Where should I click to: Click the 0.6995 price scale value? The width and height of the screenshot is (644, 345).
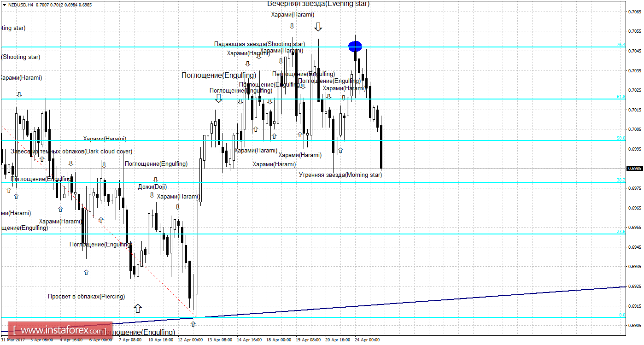(634, 149)
